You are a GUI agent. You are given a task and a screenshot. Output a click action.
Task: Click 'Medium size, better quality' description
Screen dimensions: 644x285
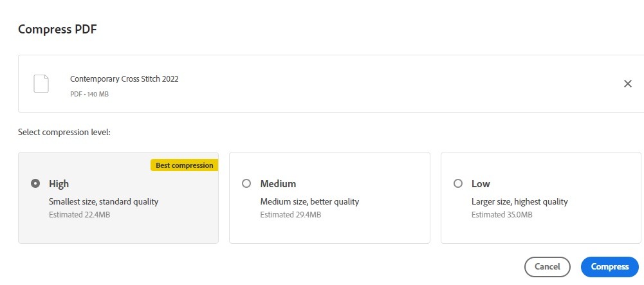(309, 202)
